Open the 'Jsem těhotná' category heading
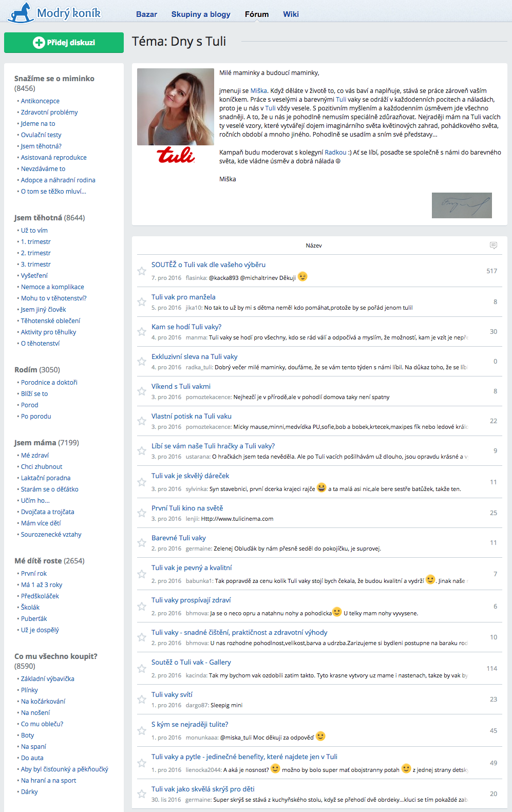The height and width of the screenshot is (812, 512). [38, 218]
